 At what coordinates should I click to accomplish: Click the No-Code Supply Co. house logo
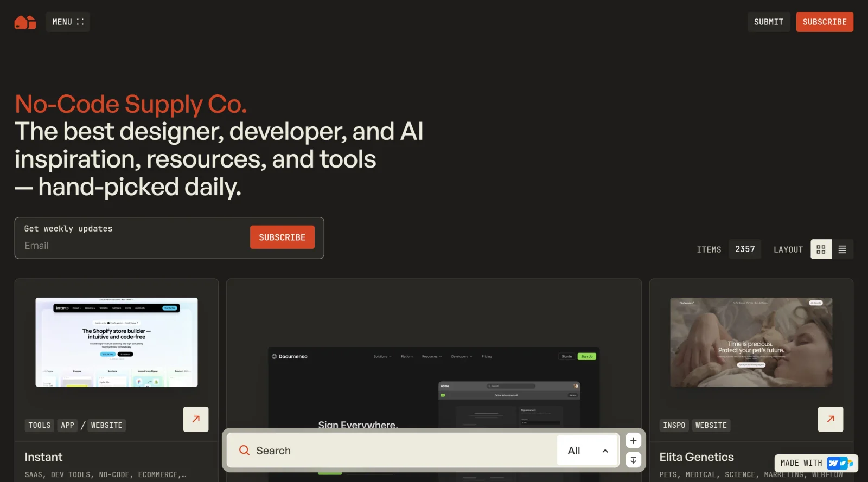click(x=25, y=22)
